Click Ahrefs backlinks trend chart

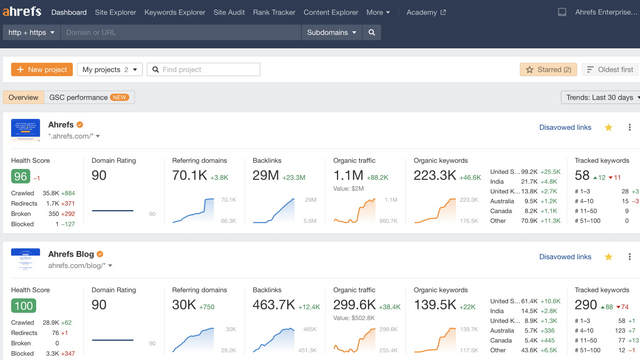273,210
